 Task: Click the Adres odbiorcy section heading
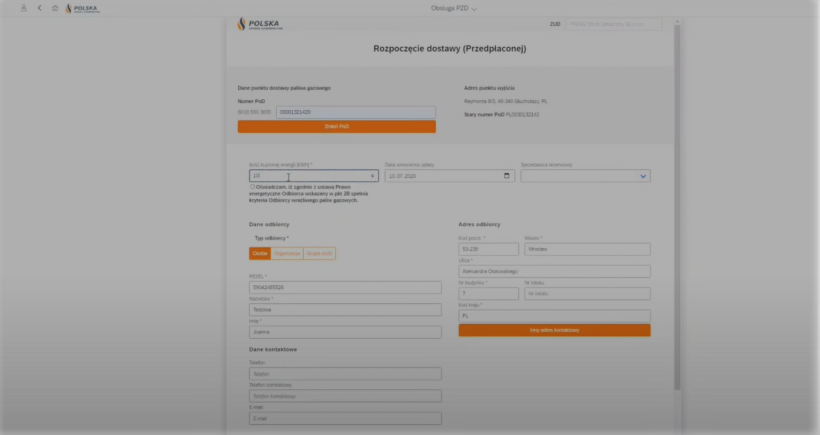pos(480,224)
